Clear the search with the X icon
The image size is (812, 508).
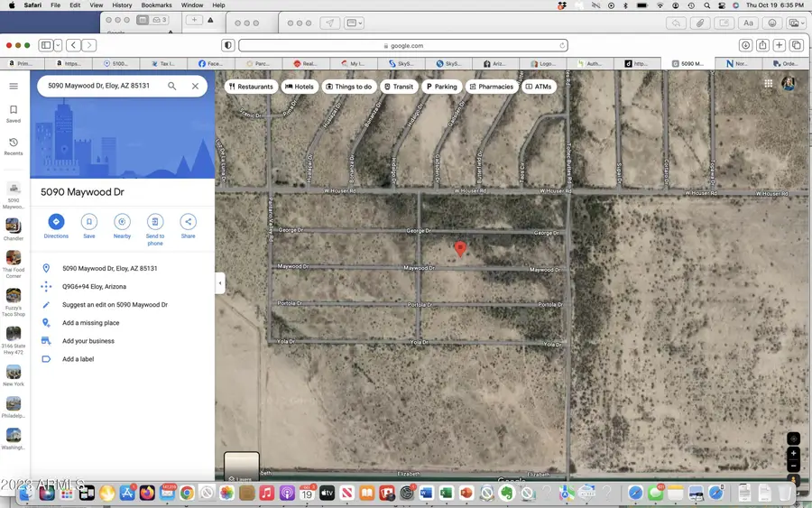pyautogui.click(x=195, y=86)
